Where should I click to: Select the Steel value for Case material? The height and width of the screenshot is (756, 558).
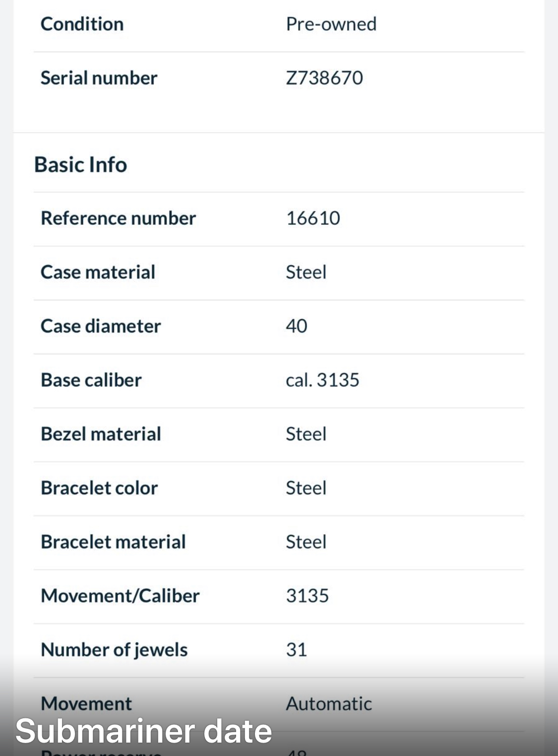306,272
